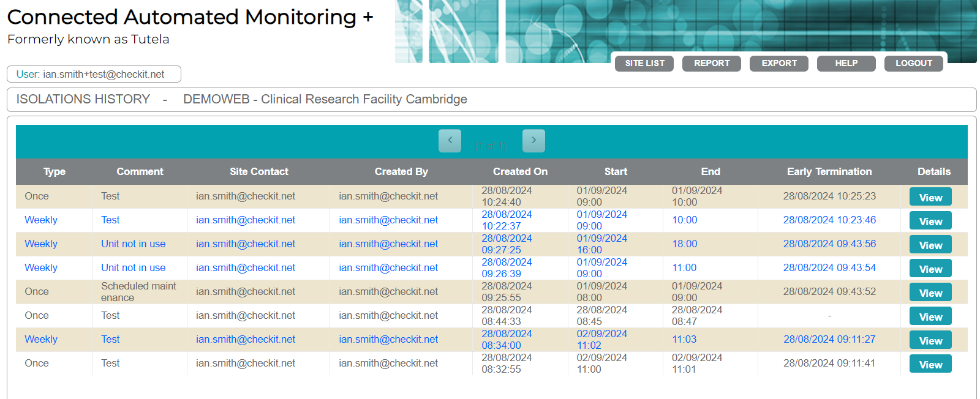
Task: View isolation with no early termination
Action: (x=930, y=316)
